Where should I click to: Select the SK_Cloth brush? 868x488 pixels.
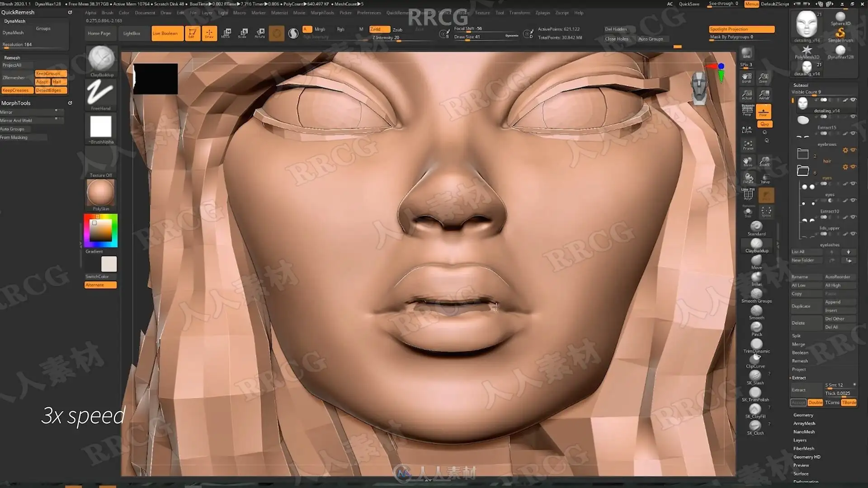pos(755,427)
